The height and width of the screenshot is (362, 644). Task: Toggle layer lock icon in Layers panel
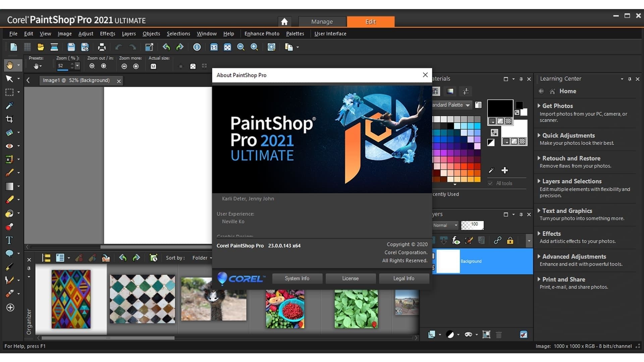pos(510,240)
